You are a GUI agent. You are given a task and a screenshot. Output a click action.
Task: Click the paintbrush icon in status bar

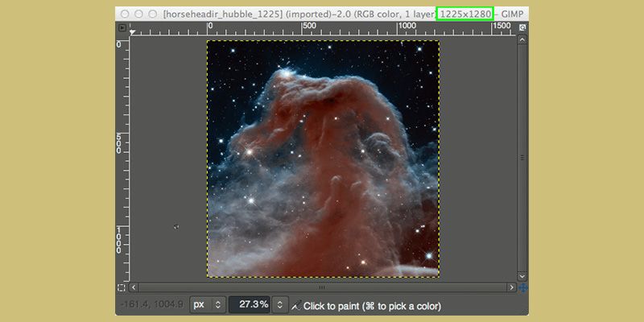tap(295, 306)
